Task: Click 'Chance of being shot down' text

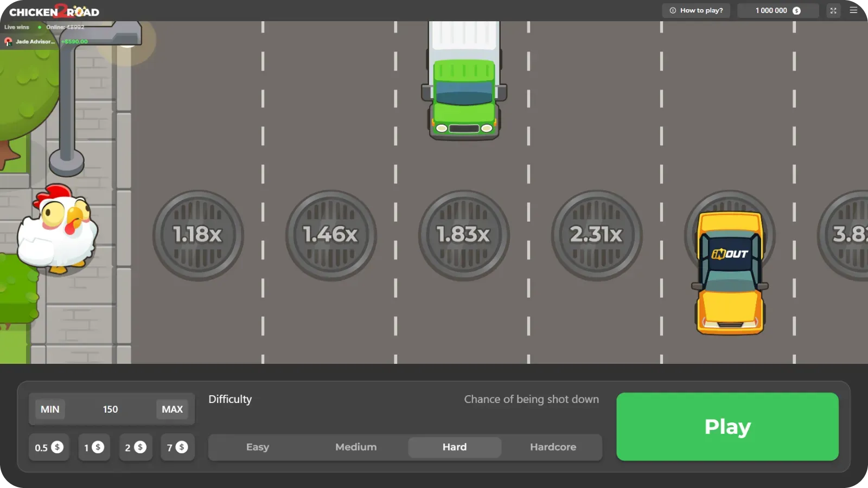Action: tap(532, 400)
